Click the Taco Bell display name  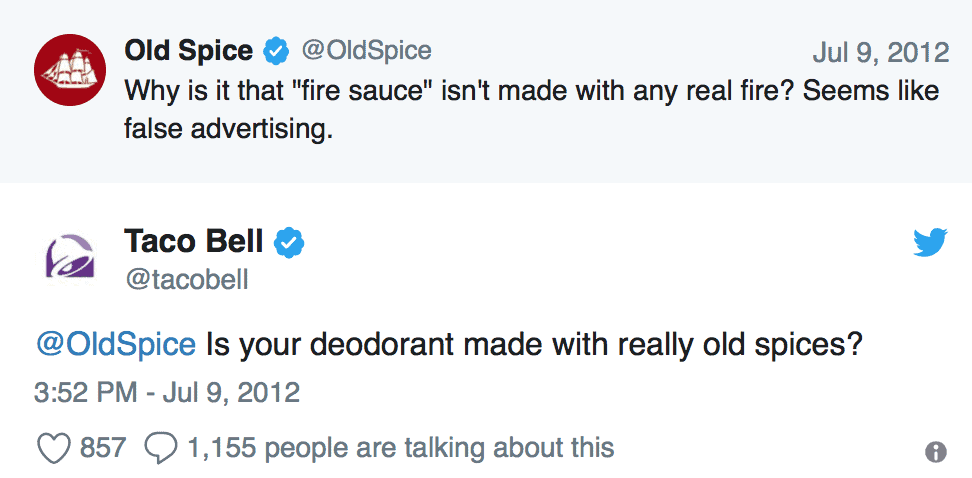click(194, 241)
